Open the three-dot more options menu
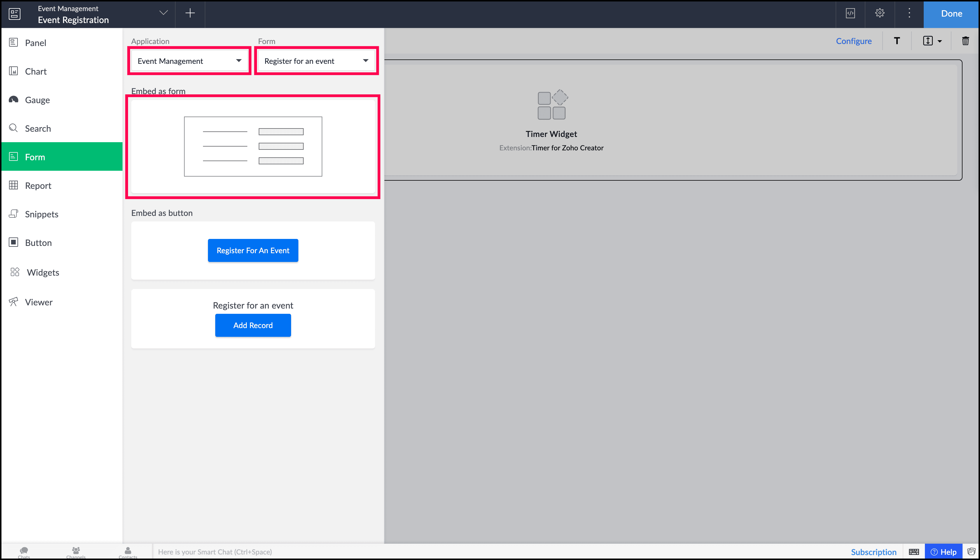 (909, 13)
